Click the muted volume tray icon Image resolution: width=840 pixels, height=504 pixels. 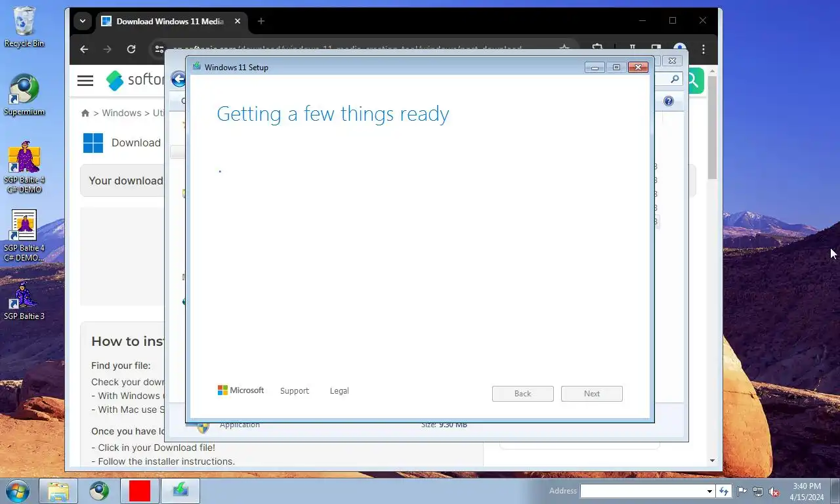tap(774, 492)
